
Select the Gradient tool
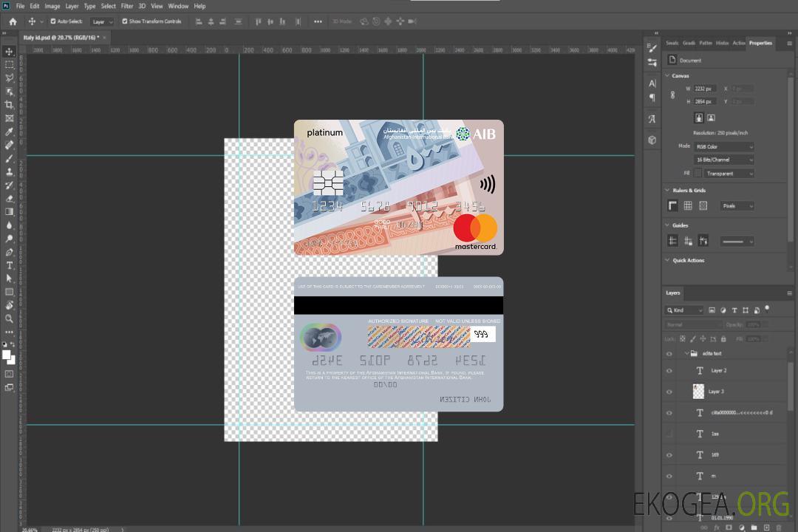click(x=9, y=211)
